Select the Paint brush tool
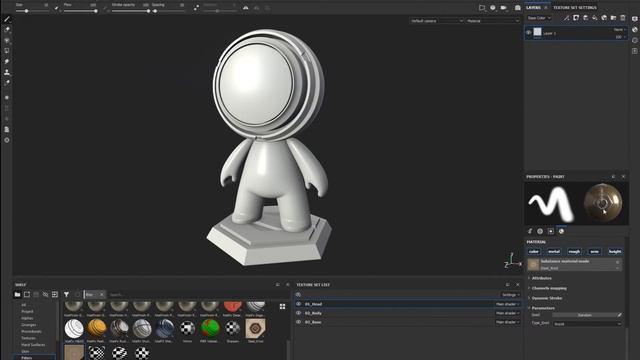The width and height of the screenshot is (640, 360). click(7, 19)
